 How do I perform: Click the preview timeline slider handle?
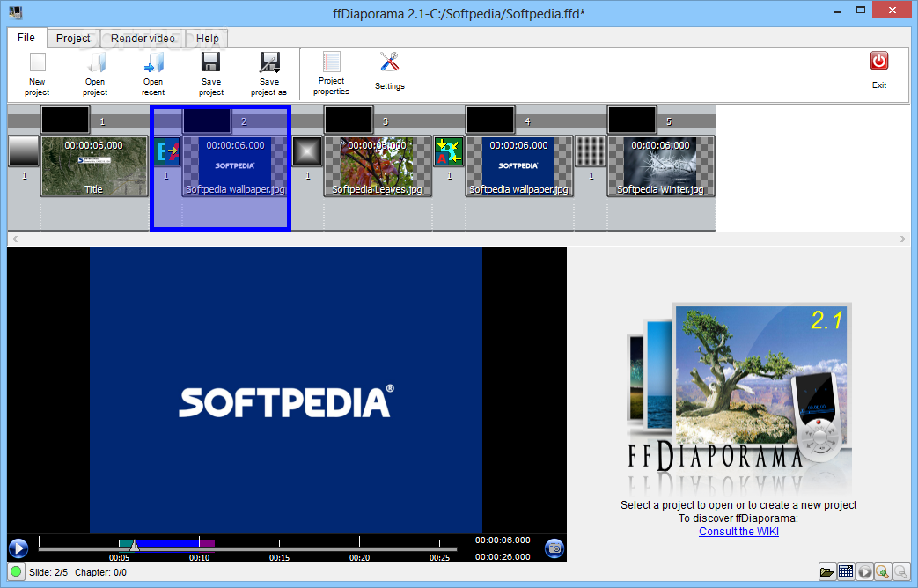coord(134,546)
